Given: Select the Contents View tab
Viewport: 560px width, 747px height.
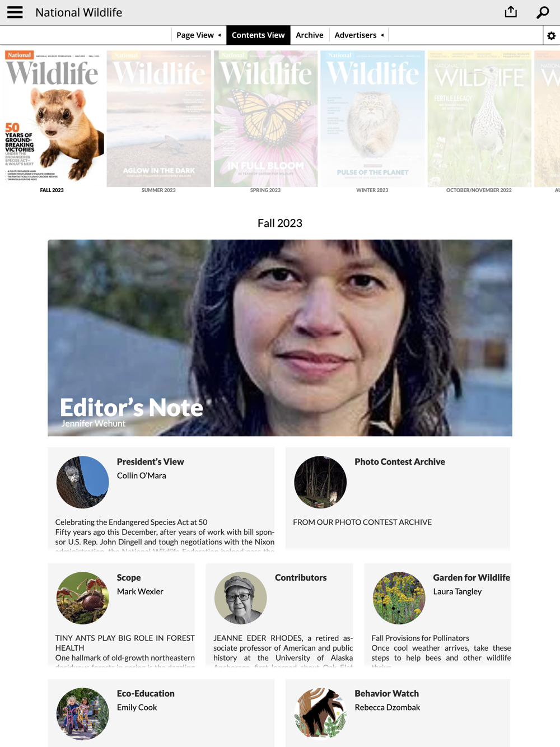Looking at the screenshot, I should [x=258, y=35].
